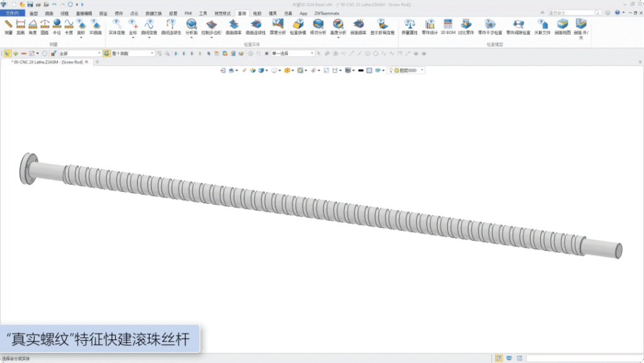Open the 全部 filter combo box
The image size is (644, 363).
[x=79, y=53]
